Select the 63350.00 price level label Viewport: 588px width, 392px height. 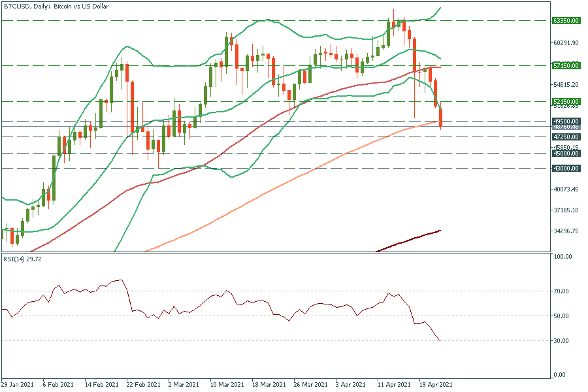(x=566, y=21)
